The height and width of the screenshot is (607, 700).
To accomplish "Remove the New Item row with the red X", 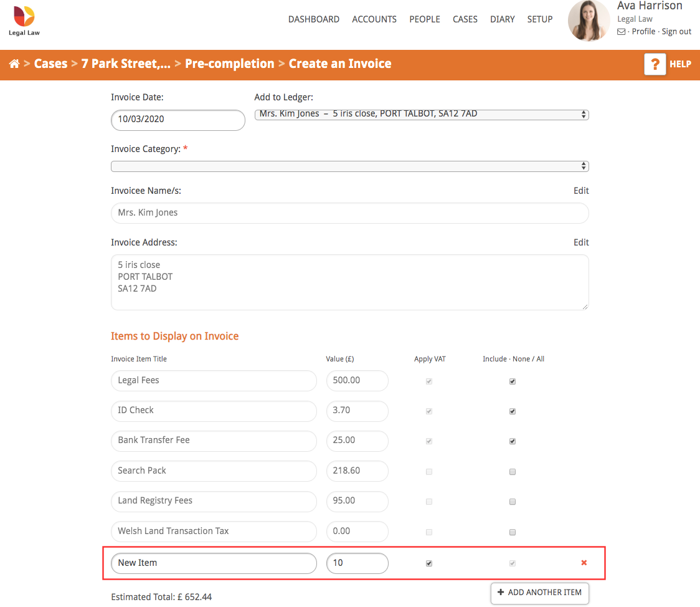I will coord(584,563).
